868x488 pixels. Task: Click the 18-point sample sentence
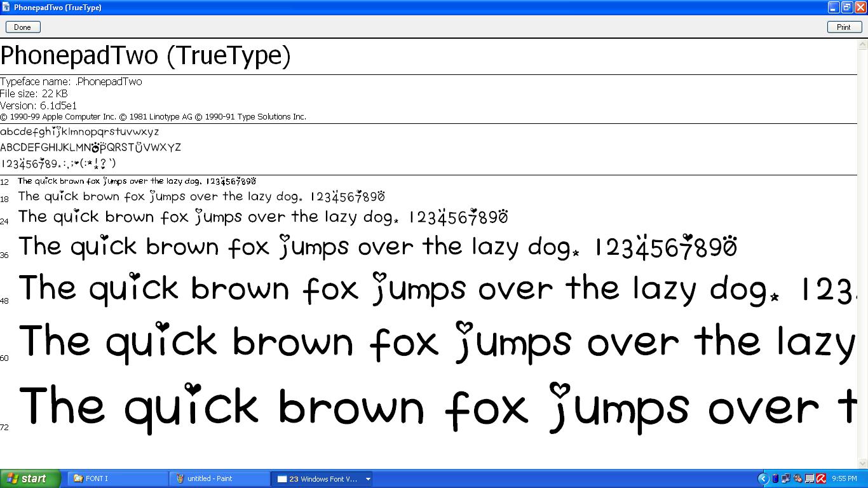click(201, 196)
